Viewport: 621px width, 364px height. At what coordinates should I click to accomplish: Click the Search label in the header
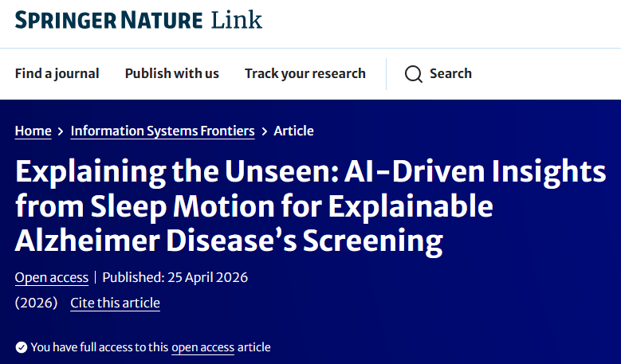click(450, 73)
